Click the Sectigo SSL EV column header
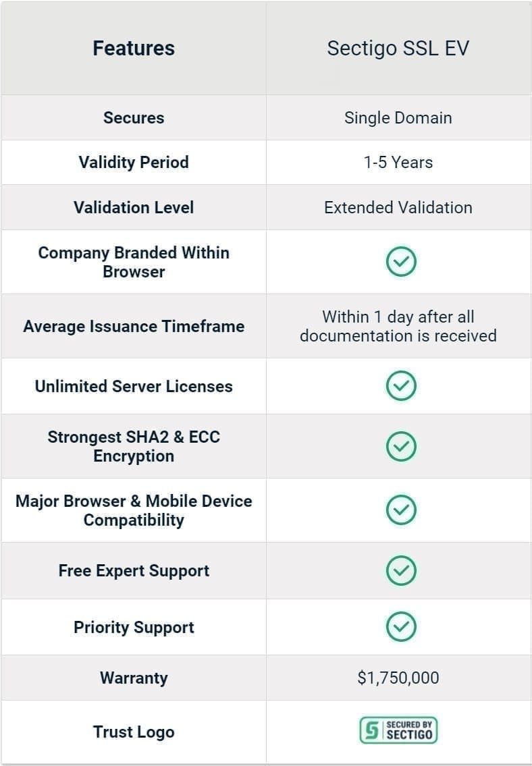Image resolution: width=532 pixels, height=766 pixels. click(398, 49)
